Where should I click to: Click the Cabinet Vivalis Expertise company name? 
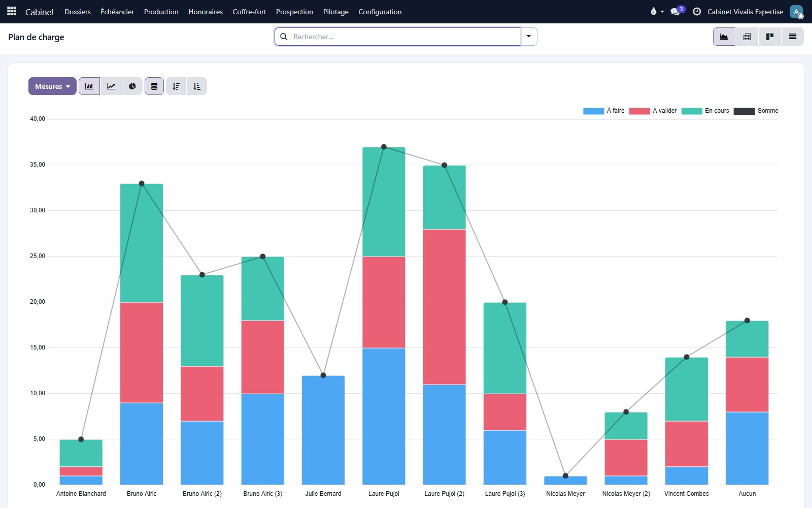(x=746, y=12)
